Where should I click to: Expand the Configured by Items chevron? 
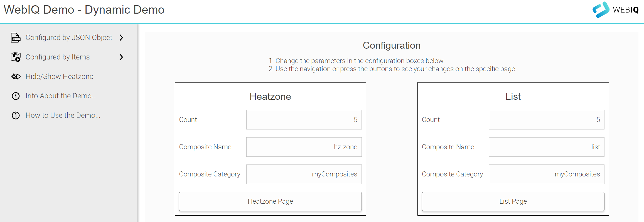(121, 57)
